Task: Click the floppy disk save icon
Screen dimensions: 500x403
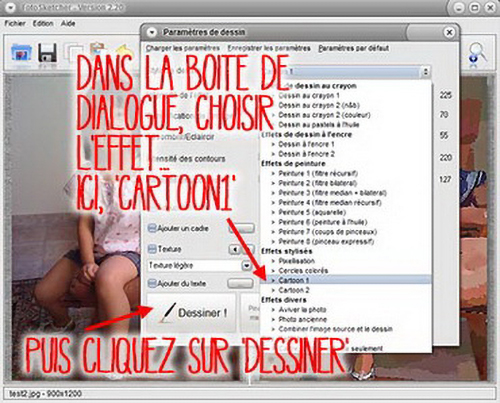Action: click(47, 52)
